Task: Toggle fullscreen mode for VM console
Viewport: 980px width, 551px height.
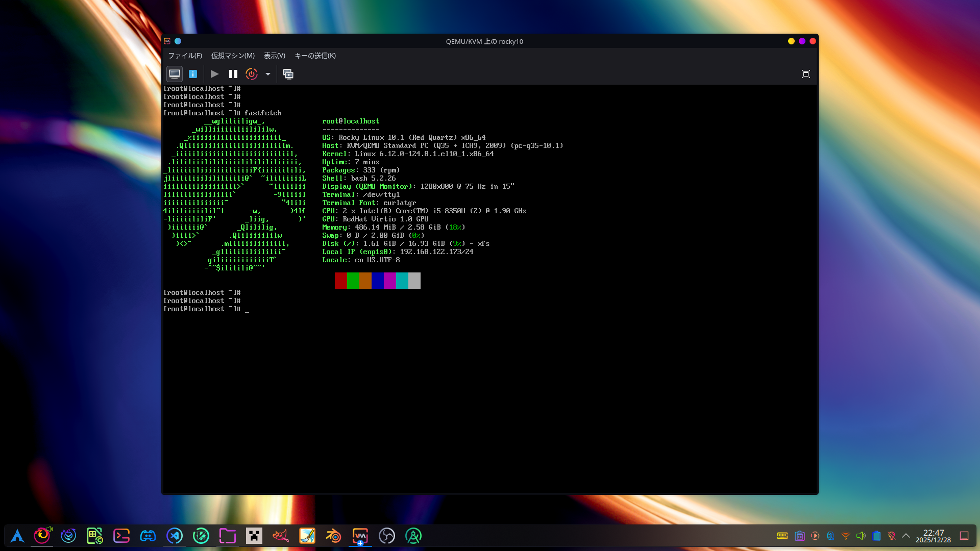Action: [806, 74]
